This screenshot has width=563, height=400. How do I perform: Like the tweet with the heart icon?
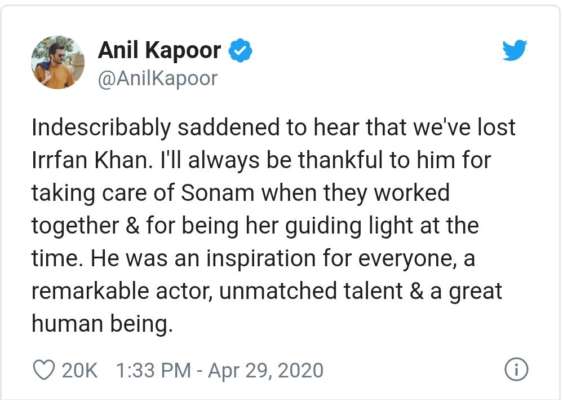pyautogui.click(x=43, y=370)
